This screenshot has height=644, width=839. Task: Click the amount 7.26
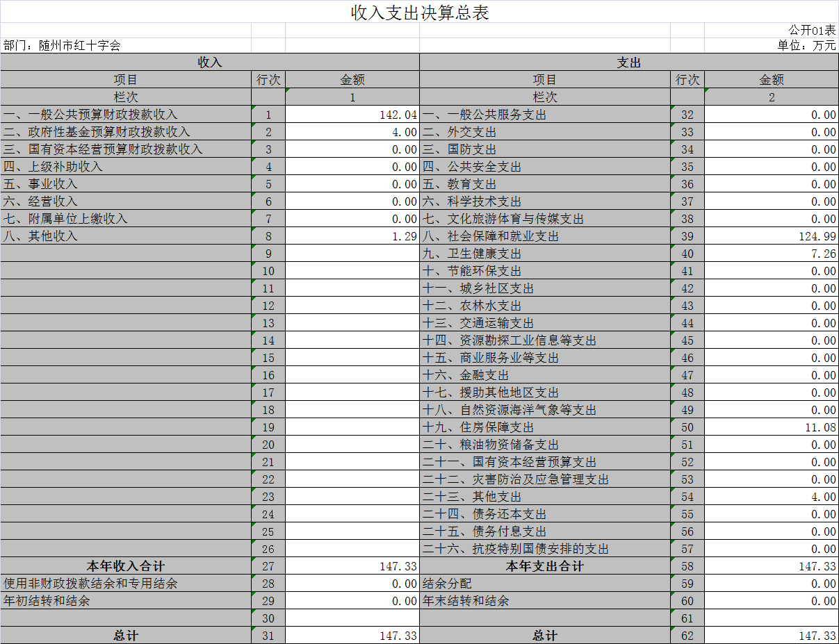pyautogui.click(x=772, y=254)
